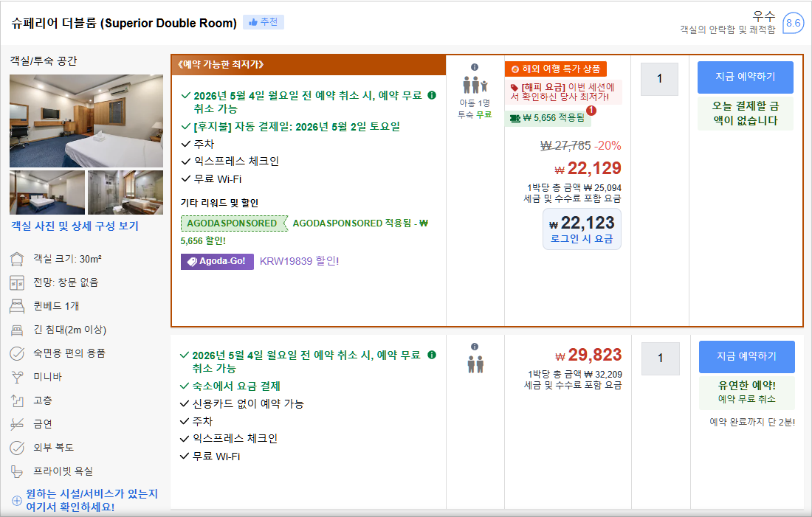Image resolution: width=812 pixels, height=517 pixels.
Task: Click 신용카드 없이 예약 가능 text
Action: 248,403
